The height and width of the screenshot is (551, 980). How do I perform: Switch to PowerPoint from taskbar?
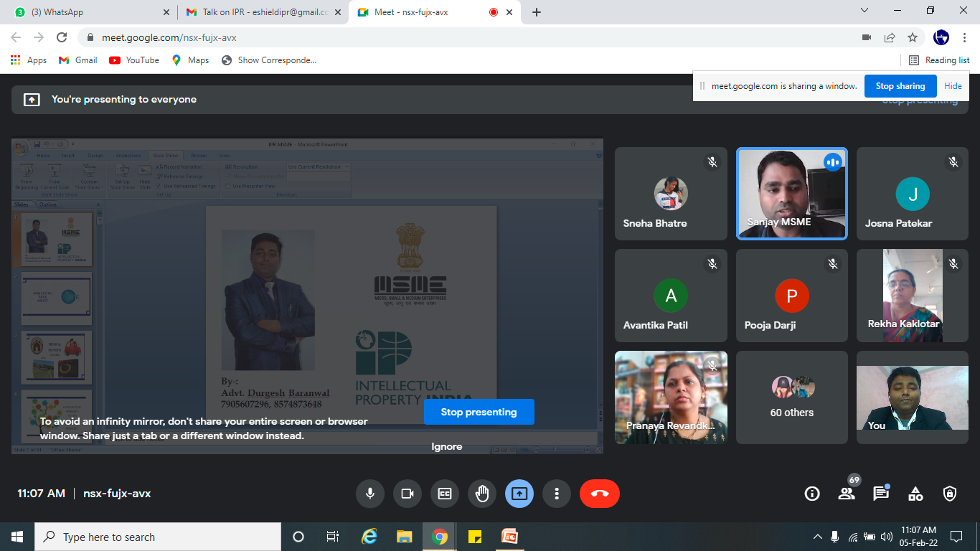(509, 537)
